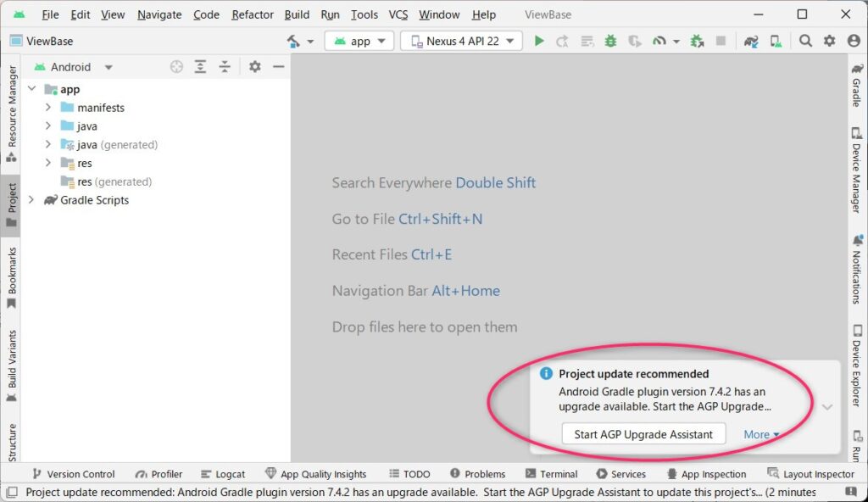Click the Debug app bug icon
The height and width of the screenshot is (502, 868).
pyautogui.click(x=610, y=41)
